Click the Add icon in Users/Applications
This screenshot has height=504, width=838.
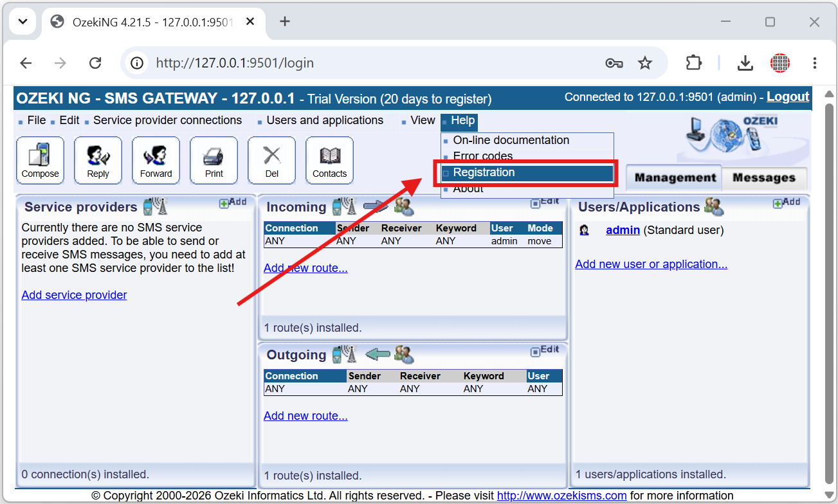(787, 203)
